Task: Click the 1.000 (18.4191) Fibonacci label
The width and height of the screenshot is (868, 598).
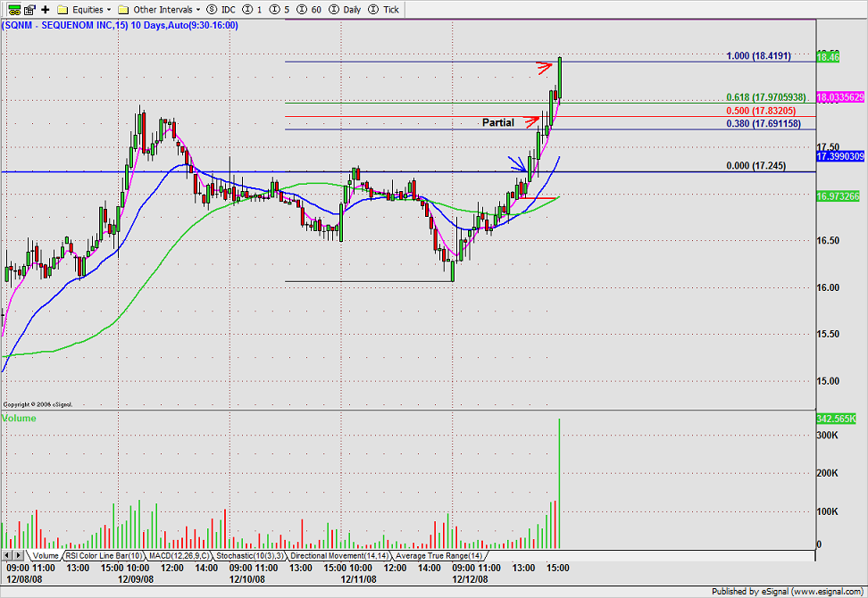Action: [x=758, y=56]
